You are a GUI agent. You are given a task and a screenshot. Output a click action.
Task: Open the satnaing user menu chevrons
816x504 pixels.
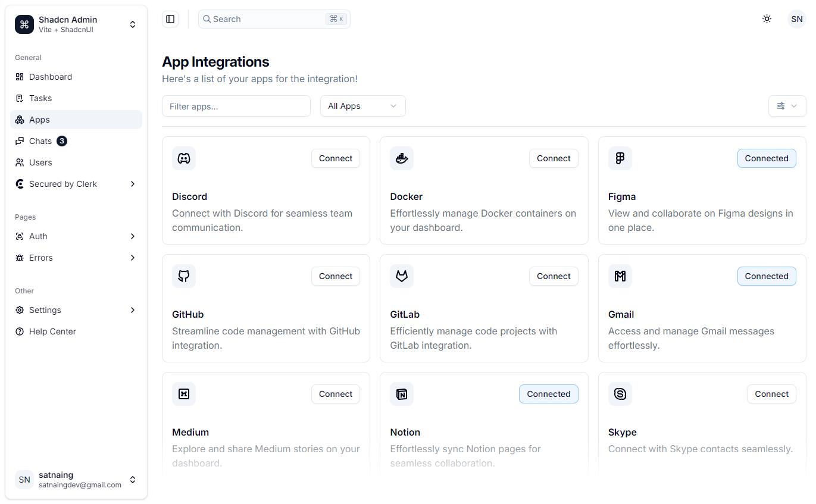click(x=133, y=480)
